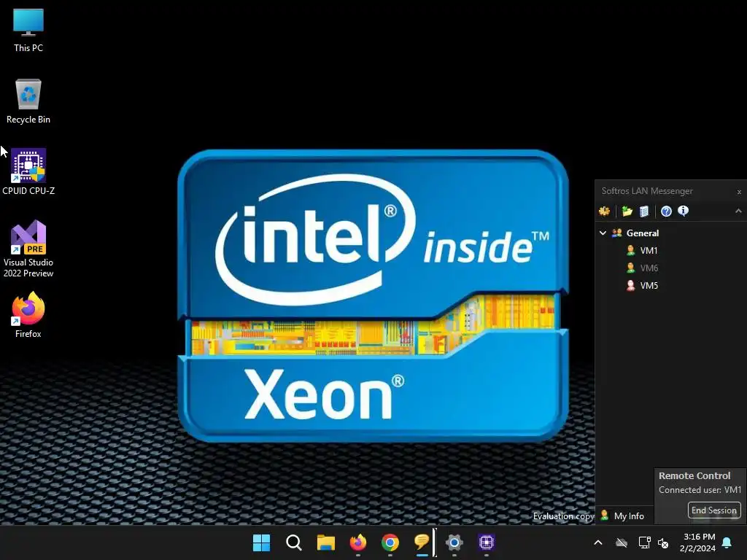Select user VM6 in the contact list

649,268
